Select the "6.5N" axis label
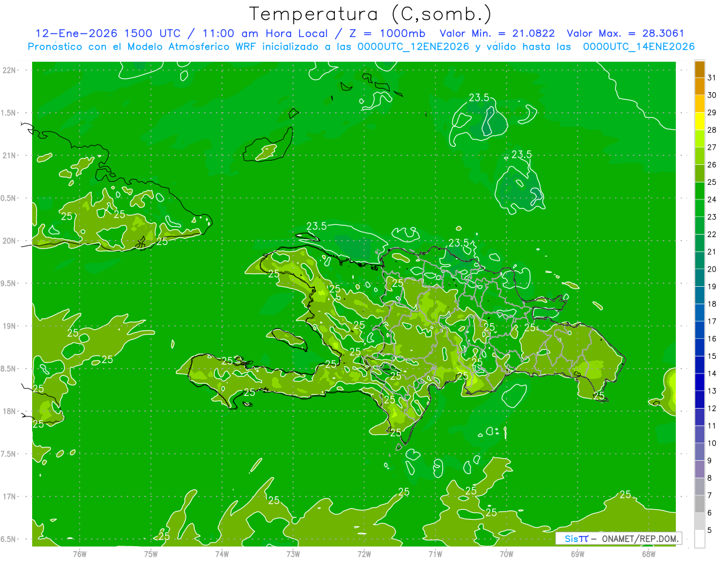The image size is (728, 562). [x=9, y=539]
